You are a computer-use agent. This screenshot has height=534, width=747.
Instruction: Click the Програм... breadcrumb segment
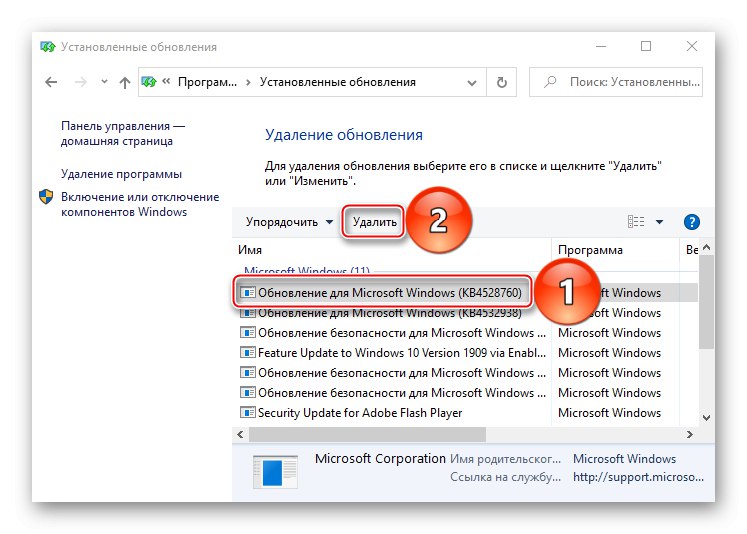point(207,82)
